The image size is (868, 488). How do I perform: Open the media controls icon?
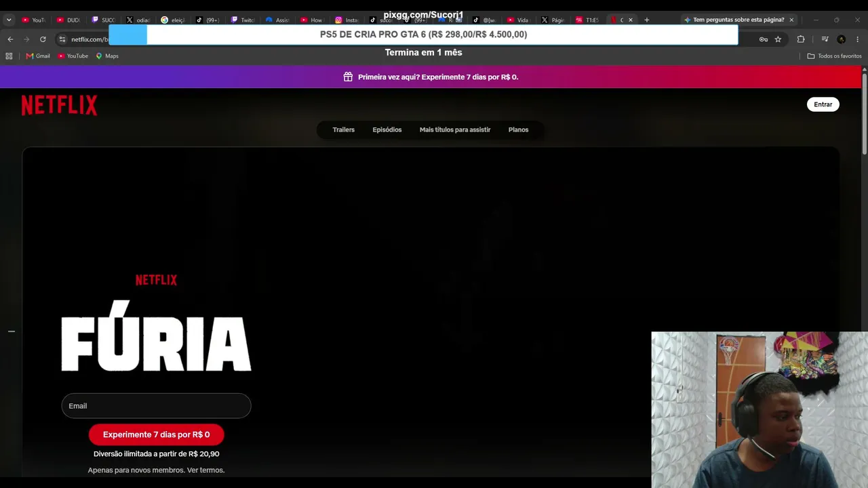825,39
